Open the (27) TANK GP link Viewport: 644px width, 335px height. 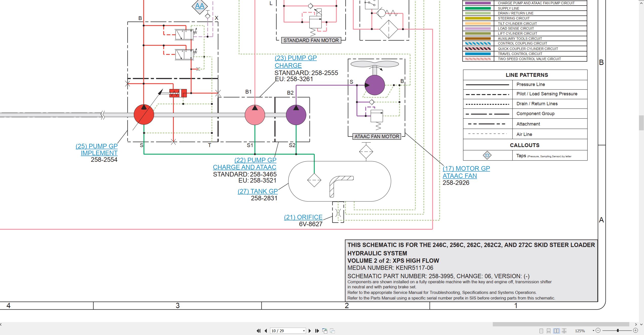tap(258, 191)
